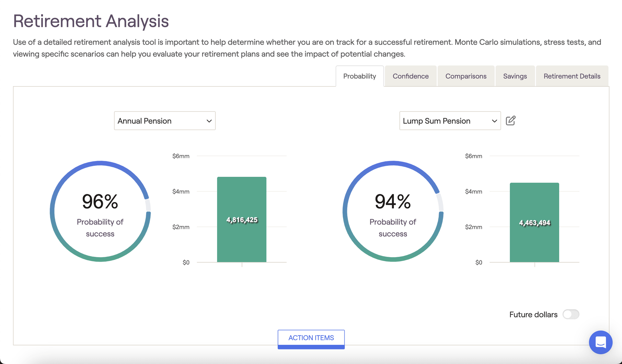Image resolution: width=622 pixels, height=364 pixels.
Task: Click the chevron in Lump Sum Pension selector
Action: [494, 121]
